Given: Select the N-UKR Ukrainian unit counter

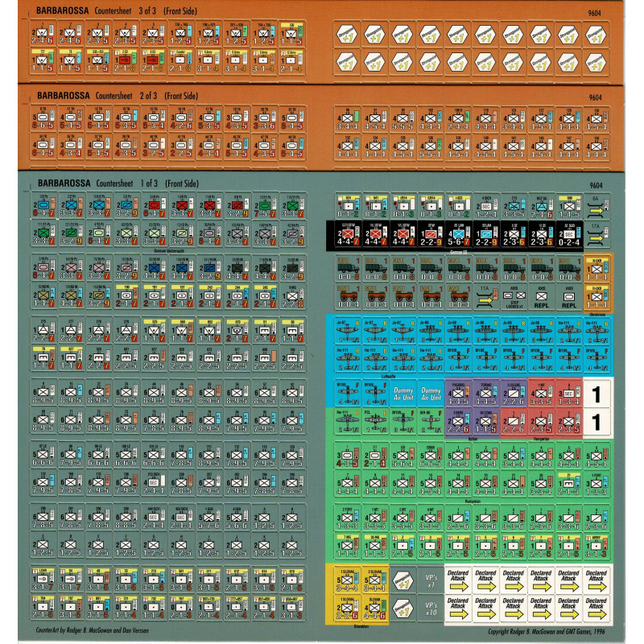Looking at the screenshot, I should click(597, 269).
